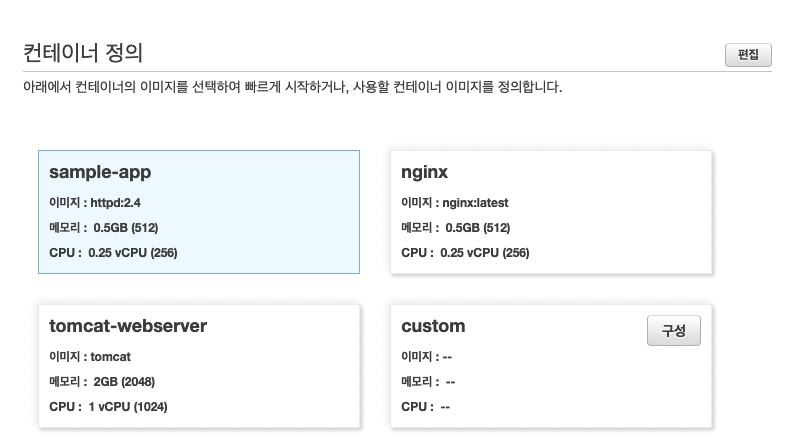Screen dimensions: 803x443
Task: Click the tomcat-webserver title text
Action: (128, 326)
